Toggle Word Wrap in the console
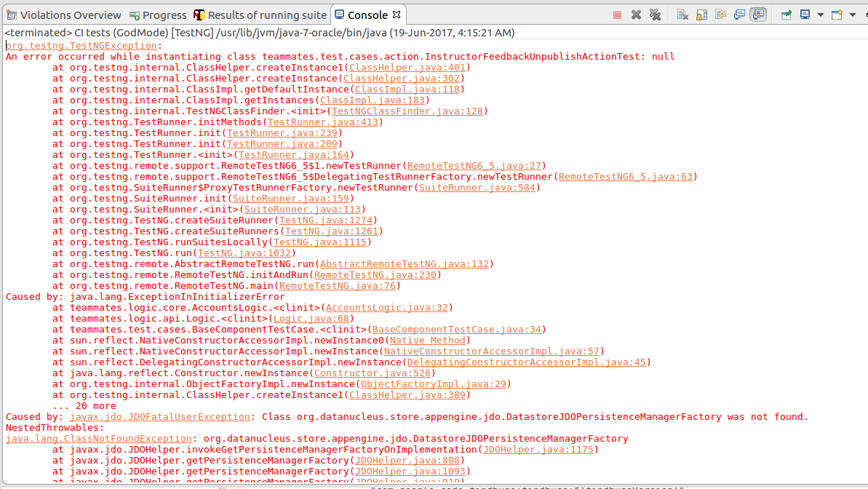868x489 pixels. 720,15
